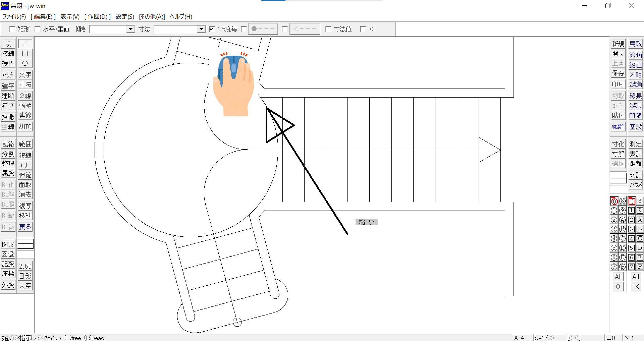Choose the 消去 erase tool
This screenshot has width=644, height=341.
pyautogui.click(x=25, y=194)
